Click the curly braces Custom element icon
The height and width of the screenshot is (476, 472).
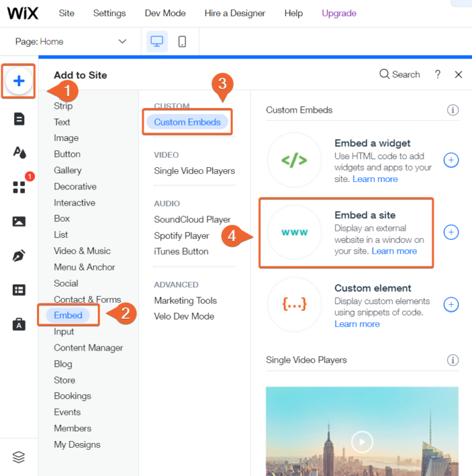(x=294, y=304)
